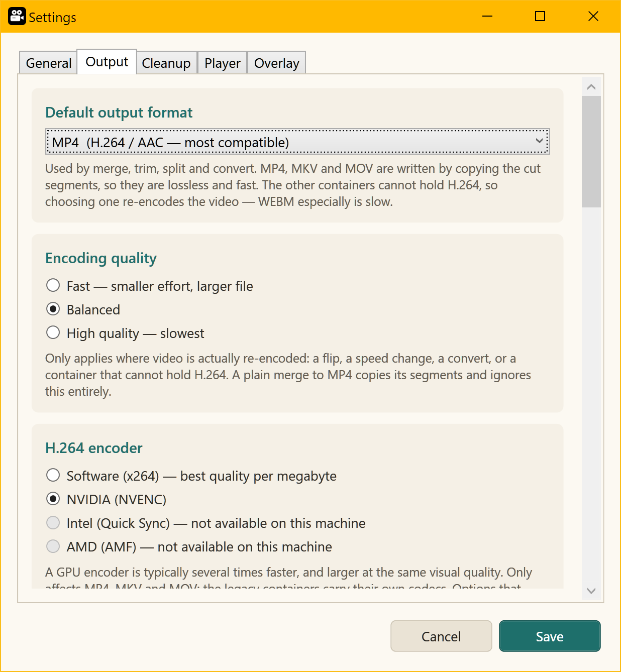621x672 pixels.
Task: Open the Overlay tab
Action: pyautogui.click(x=276, y=63)
